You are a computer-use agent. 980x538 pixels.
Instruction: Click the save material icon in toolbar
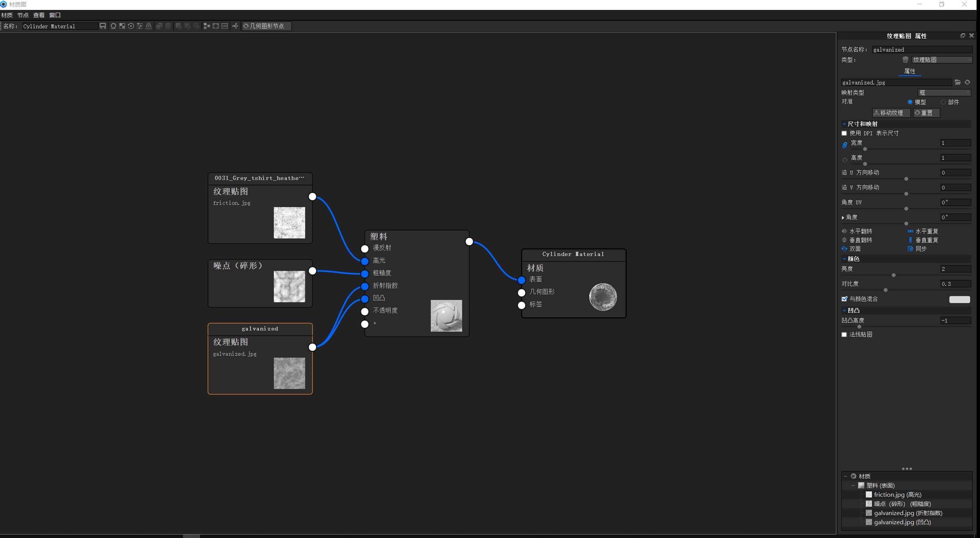click(x=103, y=26)
